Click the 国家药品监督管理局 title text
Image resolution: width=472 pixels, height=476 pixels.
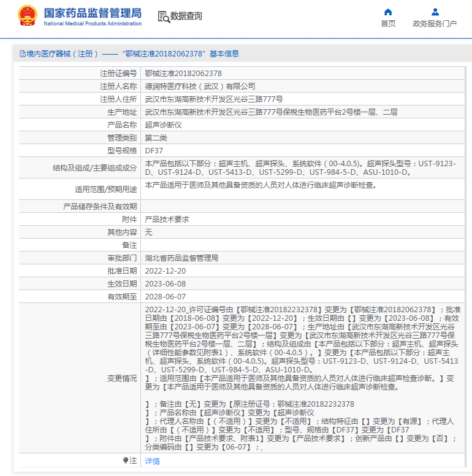click(x=93, y=12)
